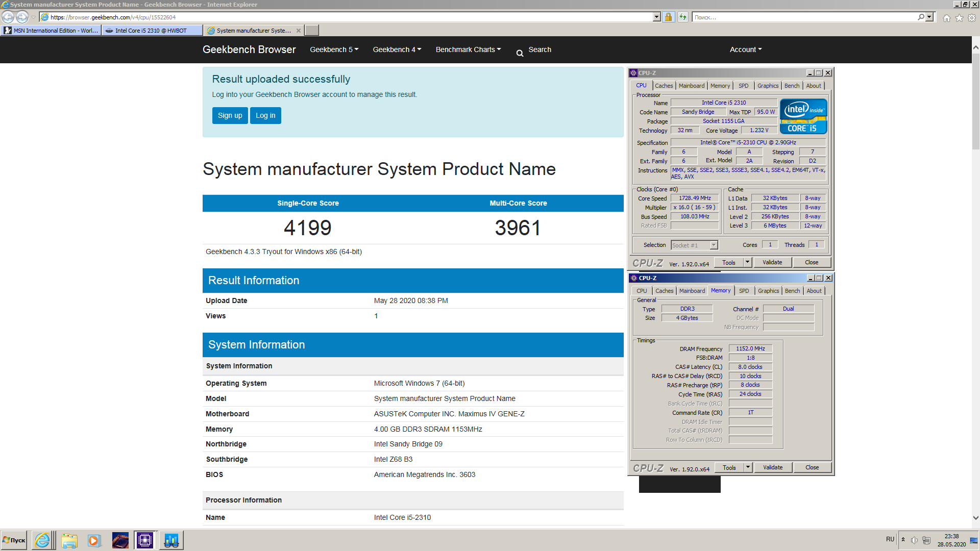980x551 pixels.
Task: Open the About tab in the upper CPU-Z window
Action: tap(814, 86)
